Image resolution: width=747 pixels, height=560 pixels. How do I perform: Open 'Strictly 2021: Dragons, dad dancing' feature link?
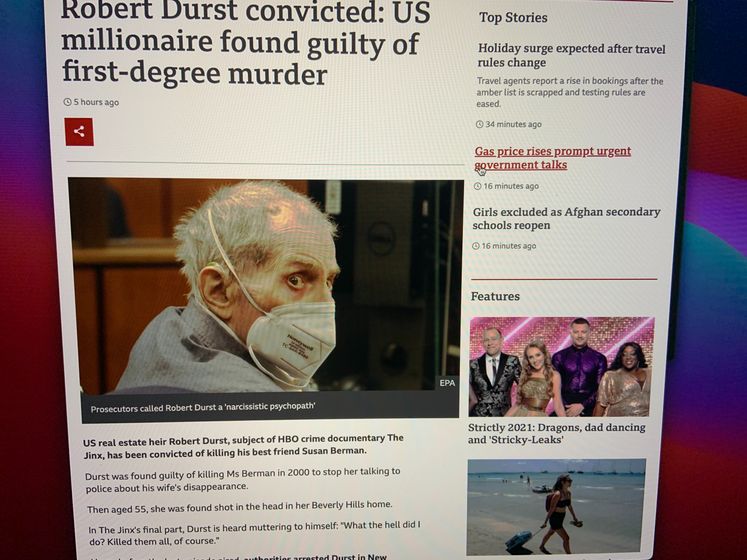pos(557,433)
